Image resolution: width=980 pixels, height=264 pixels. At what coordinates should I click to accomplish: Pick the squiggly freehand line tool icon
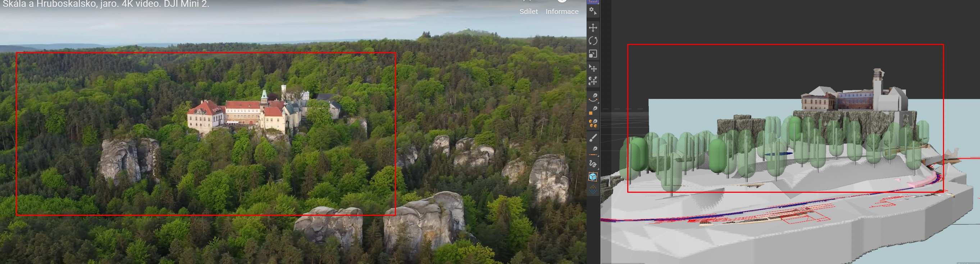click(x=593, y=164)
